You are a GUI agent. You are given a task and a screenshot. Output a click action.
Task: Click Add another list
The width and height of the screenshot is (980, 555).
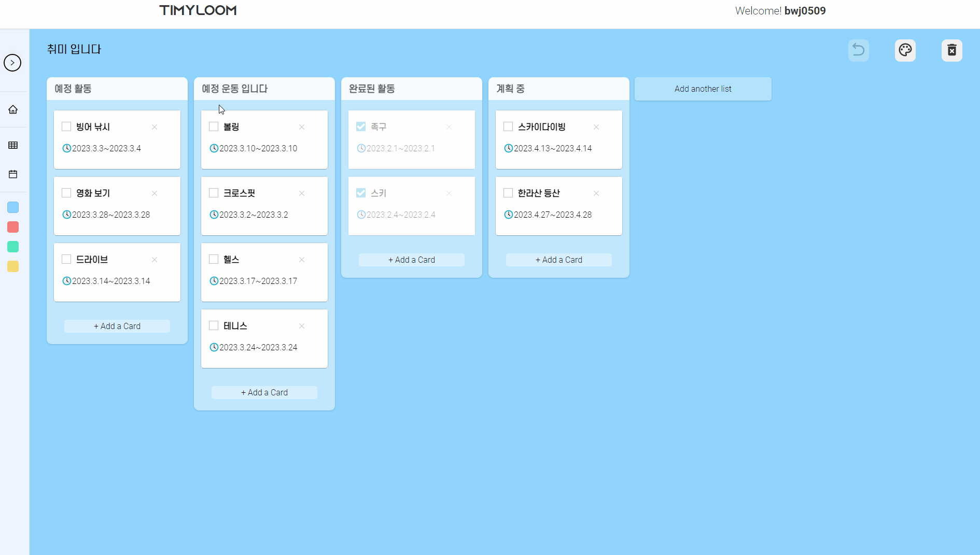click(x=703, y=89)
